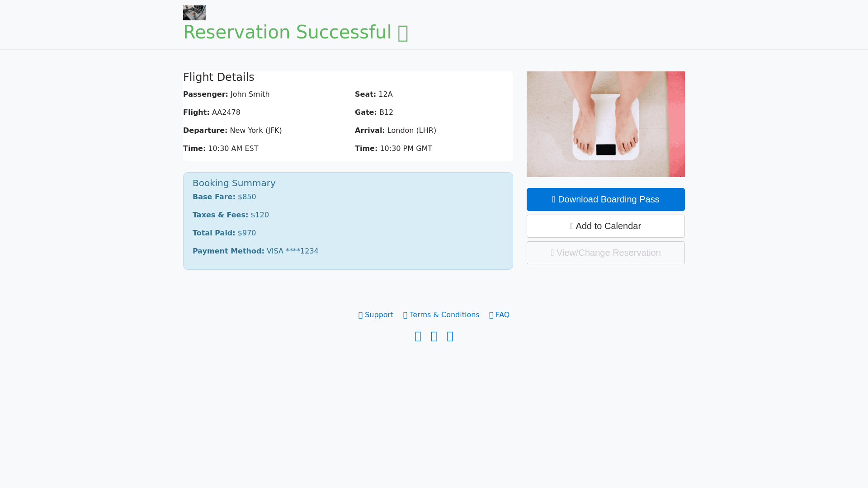Download the boarding pass
868x488 pixels.
click(x=605, y=199)
